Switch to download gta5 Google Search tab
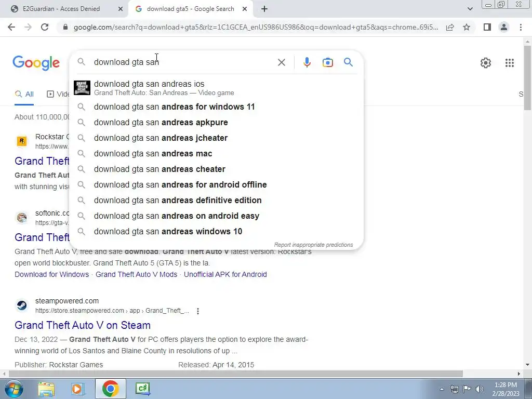Image resolution: width=532 pixels, height=399 pixels. 190,9
